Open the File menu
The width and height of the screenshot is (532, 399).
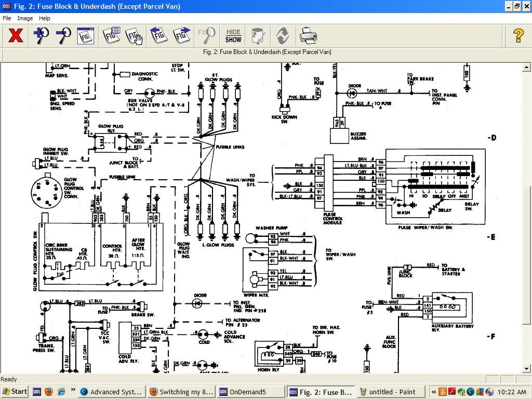[x=7, y=18]
